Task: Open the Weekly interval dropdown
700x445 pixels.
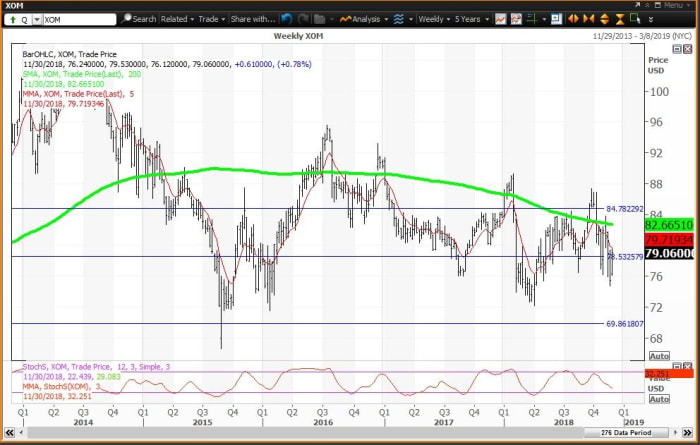Action: click(434, 19)
